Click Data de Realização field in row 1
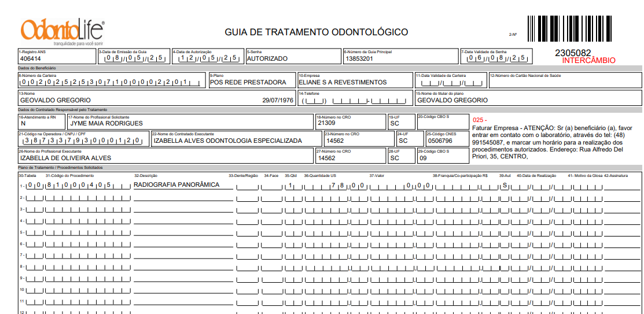 (540, 186)
